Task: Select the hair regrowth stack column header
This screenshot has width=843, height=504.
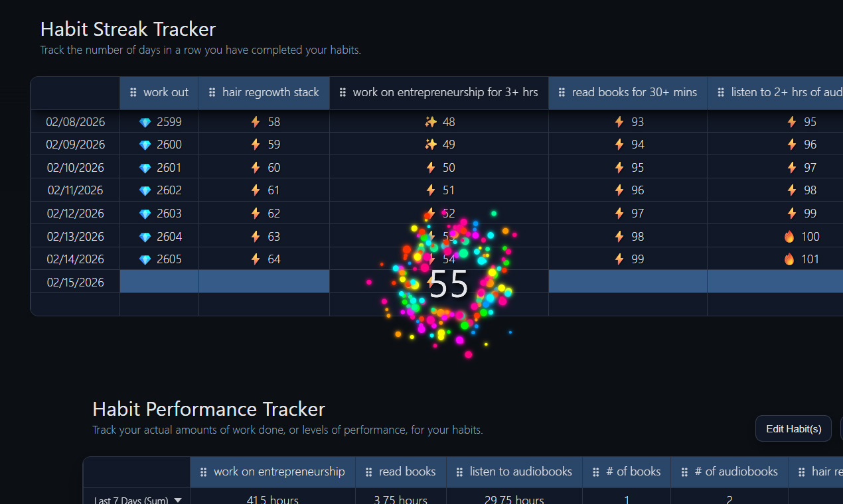Action: coord(264,93)
